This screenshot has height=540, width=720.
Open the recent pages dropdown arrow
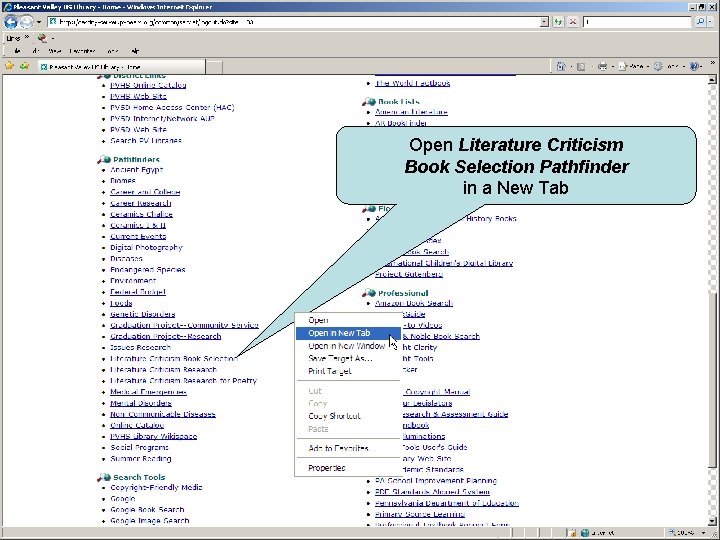point(39,22)
